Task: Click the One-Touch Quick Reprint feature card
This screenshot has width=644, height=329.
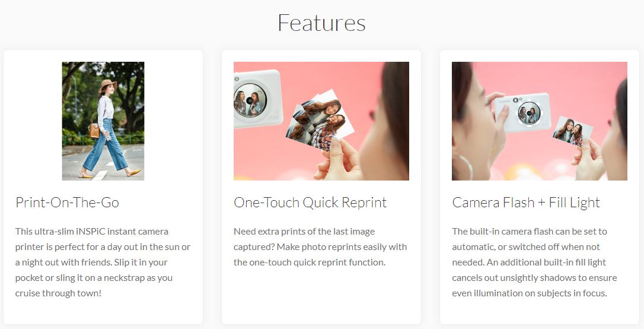Action: pos(321,187)
